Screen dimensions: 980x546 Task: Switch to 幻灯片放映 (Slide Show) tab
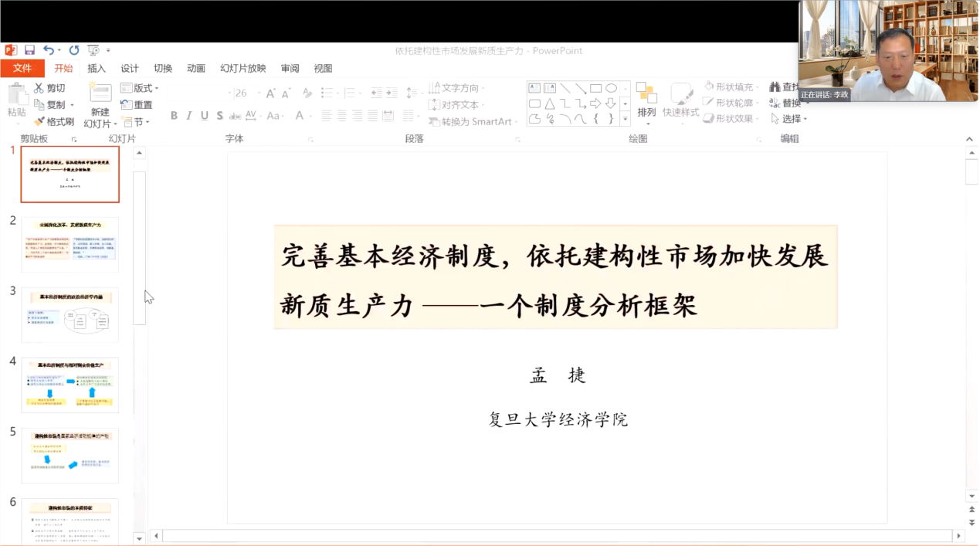(242, 68)
